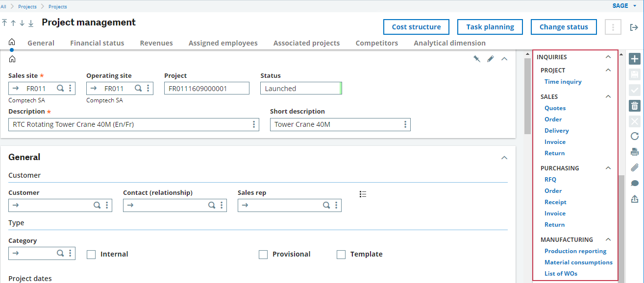Click the New plus icon
Image resolution: width=644 pixels, height=283 pixels.
pyautogui.click(x=635, y=59)
